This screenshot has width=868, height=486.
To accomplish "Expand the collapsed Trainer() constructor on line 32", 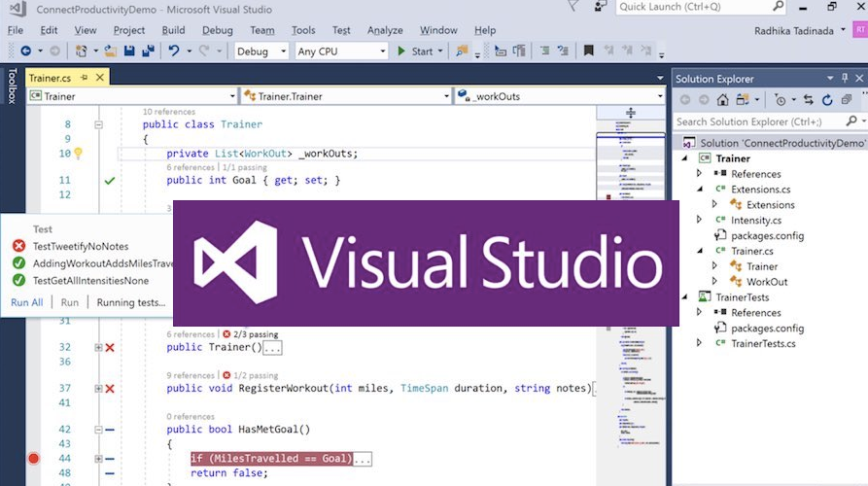I will tap(98, 348).
